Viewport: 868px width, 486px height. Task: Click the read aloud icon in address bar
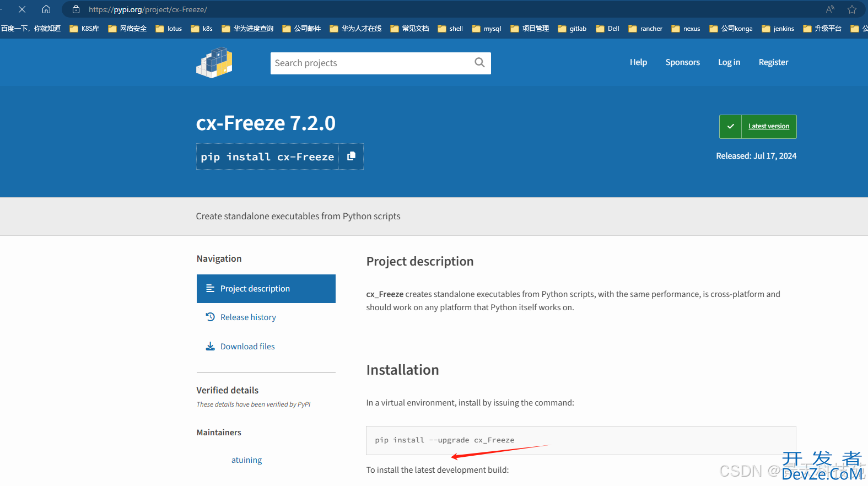tap(830, 9)
